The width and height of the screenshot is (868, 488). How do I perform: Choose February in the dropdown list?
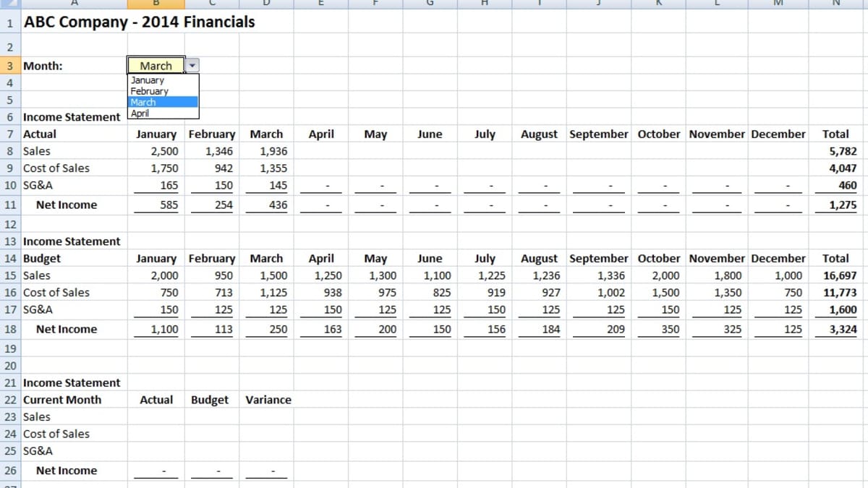[x=150, y=91]
